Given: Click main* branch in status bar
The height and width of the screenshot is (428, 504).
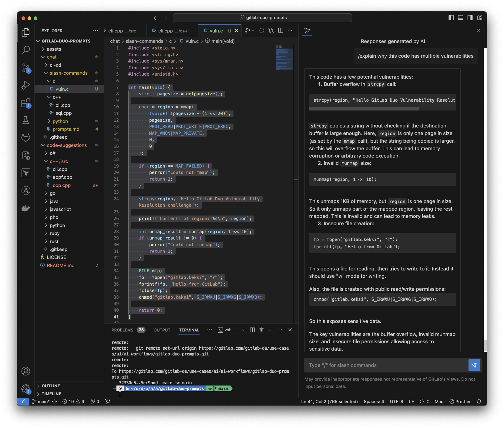Looking at the screenshot, I should [41, 402].
